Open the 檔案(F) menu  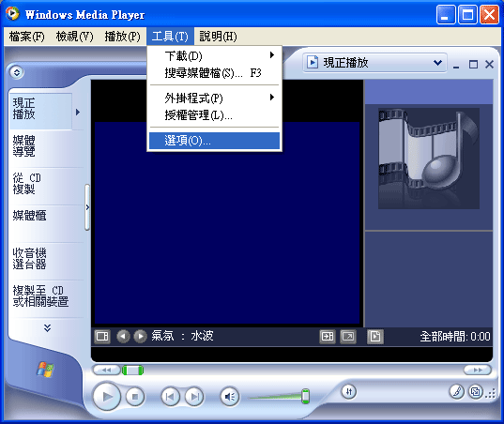[26, 37]
